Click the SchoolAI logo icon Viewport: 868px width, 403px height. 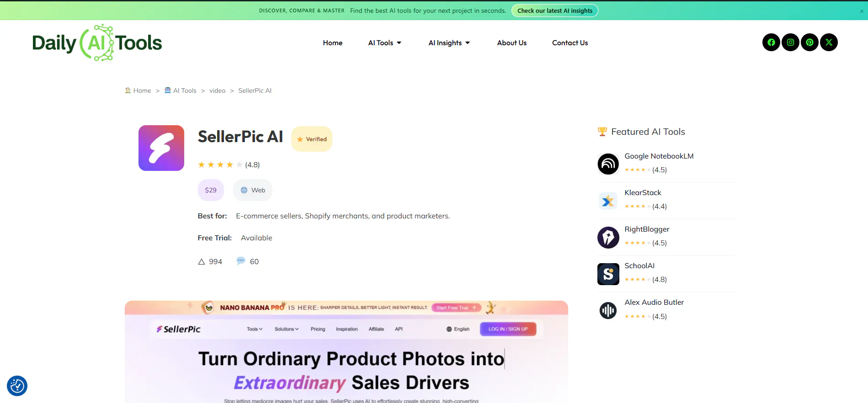click(x=608, y=274)
